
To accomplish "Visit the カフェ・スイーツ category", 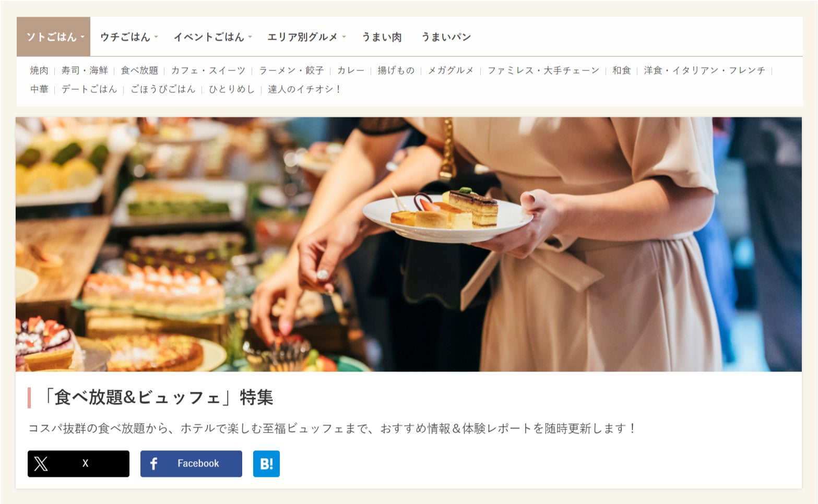I will [x=208, y=70].
